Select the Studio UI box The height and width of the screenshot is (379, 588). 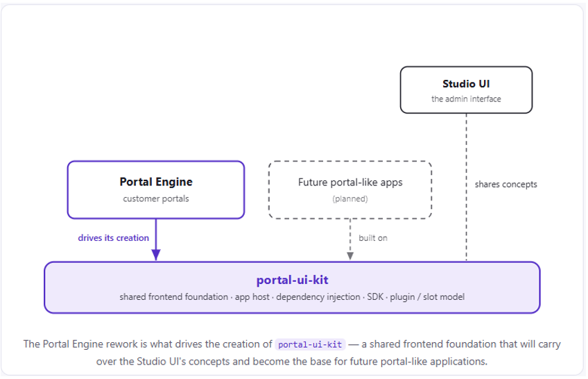pos(466,90)
